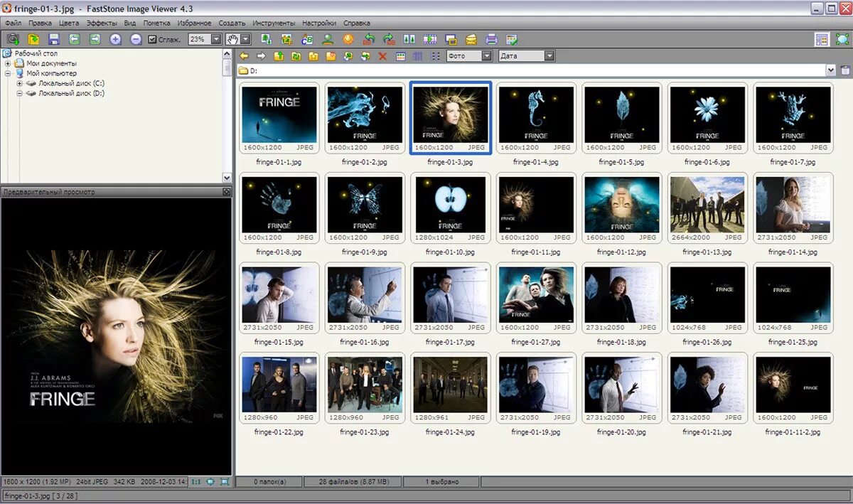Select Рабочий стол in folder tree
853x504 pixels.
click(36, 53)
